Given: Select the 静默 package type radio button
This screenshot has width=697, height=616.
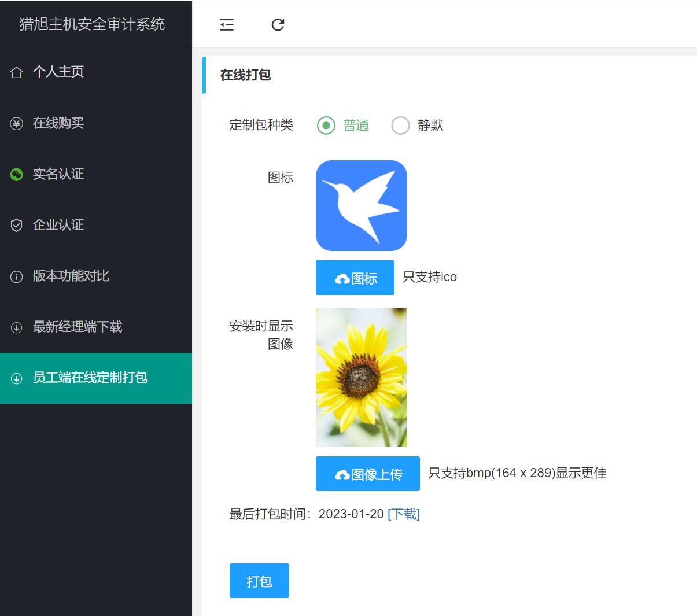Looking at the screenshot, I should pos(400,126).
